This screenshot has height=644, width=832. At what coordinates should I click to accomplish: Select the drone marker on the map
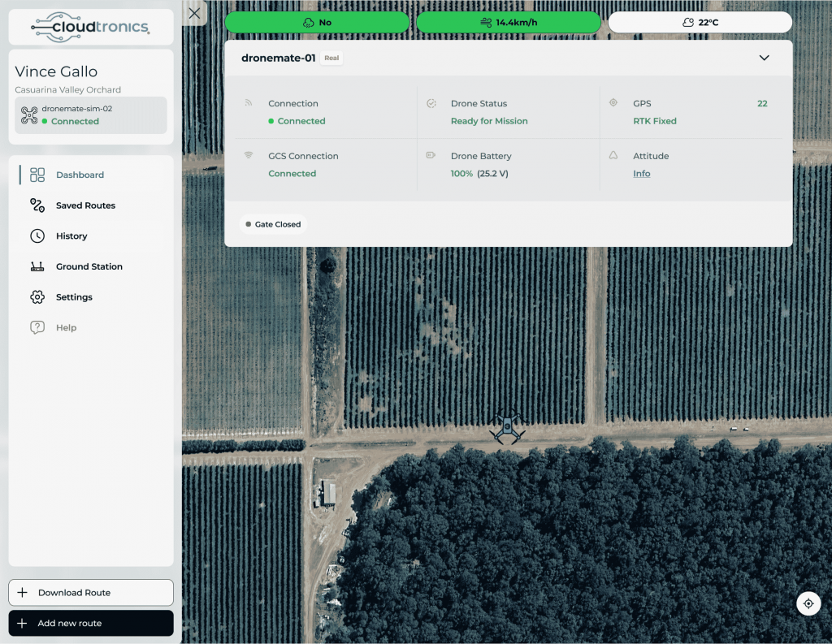[x=507, y=426]
